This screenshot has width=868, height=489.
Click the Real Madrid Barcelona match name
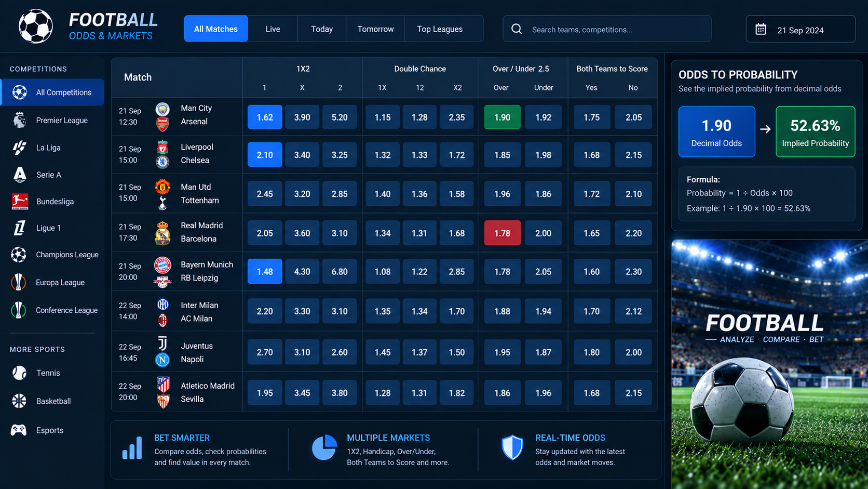pos(202,232)
